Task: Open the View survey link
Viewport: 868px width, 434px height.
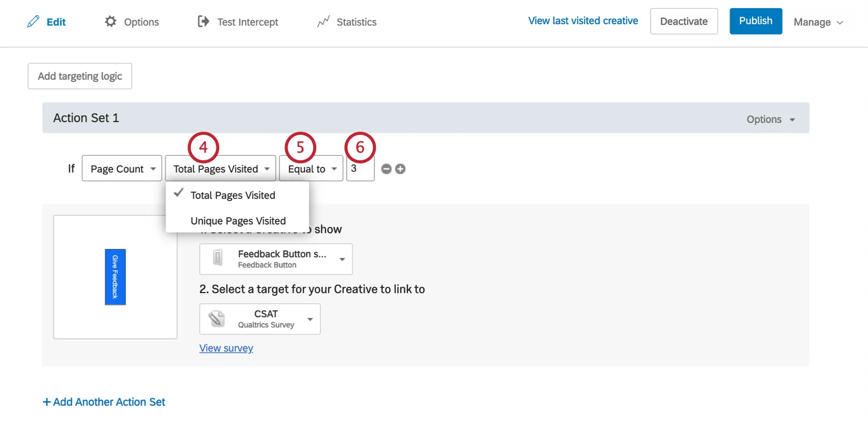Action: (226, 348)
